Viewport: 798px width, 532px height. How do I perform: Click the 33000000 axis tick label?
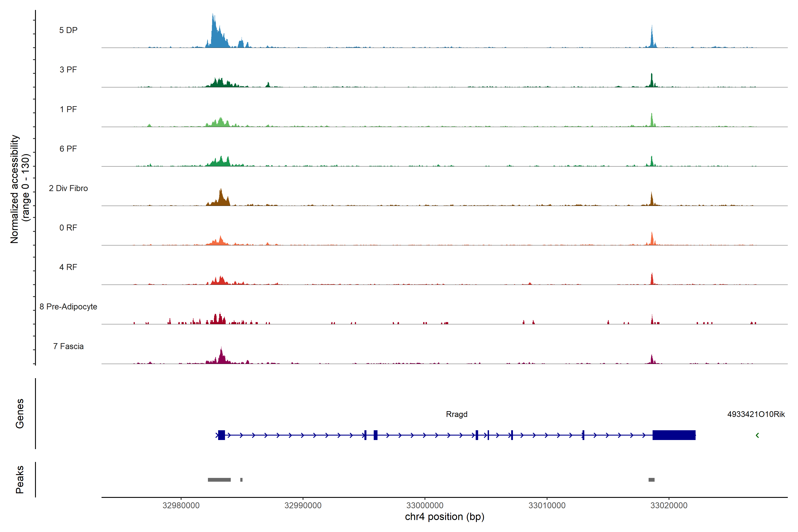(425, 506)
